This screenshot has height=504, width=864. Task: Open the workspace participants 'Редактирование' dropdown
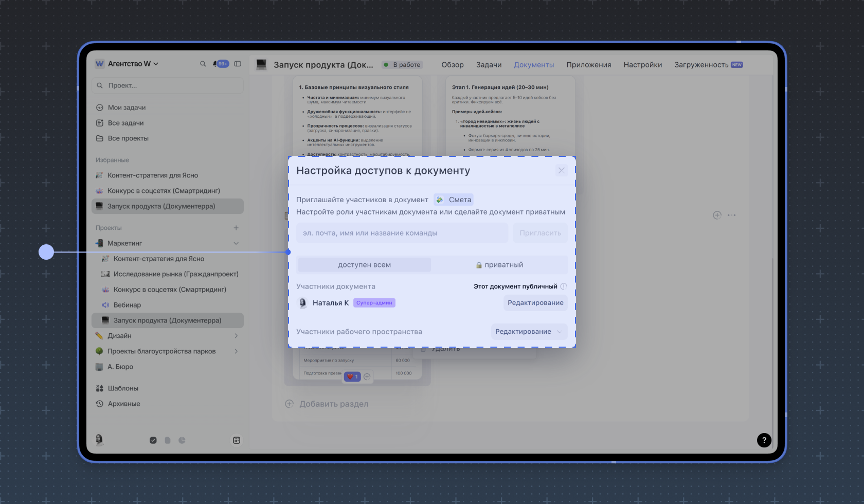click(x=529, y=332)
